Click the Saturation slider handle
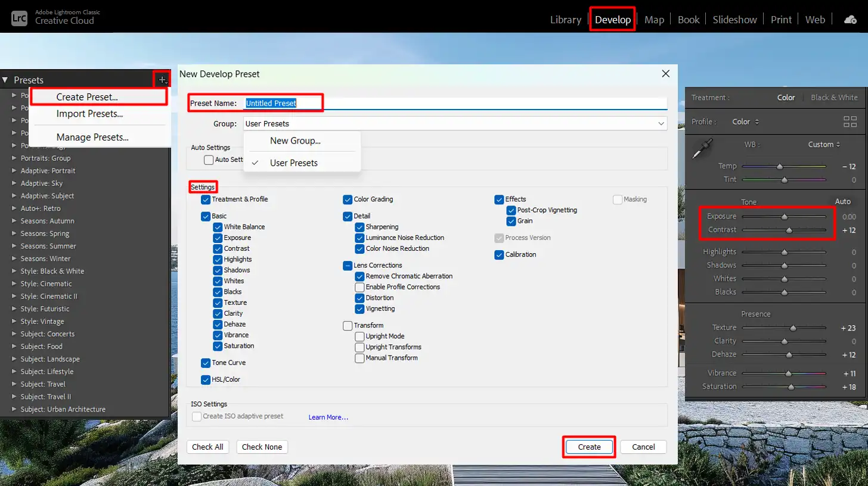The height and width of the screenshot is (486, 868). click(x=791, y=387)
